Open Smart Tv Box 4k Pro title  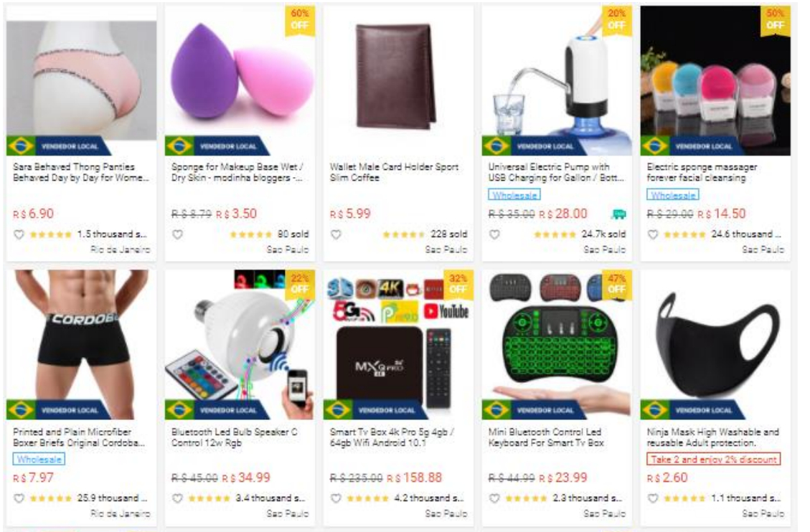coord(392,437)
